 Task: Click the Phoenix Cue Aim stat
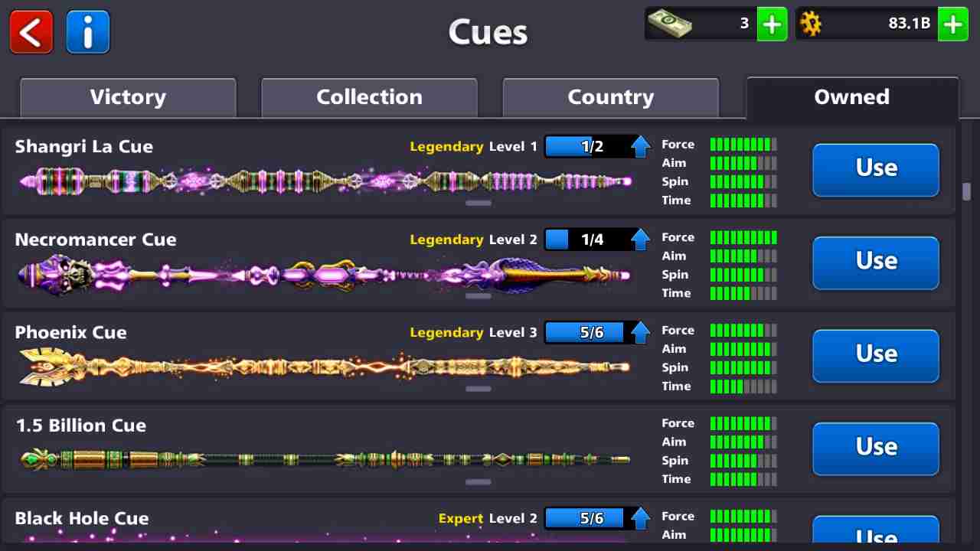click(x=719, y=349)
